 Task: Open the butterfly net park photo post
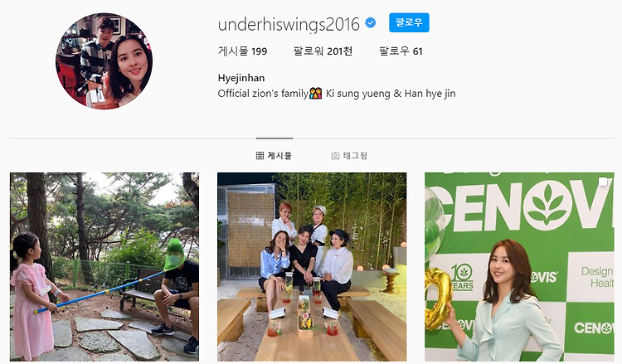pos(104,266)
